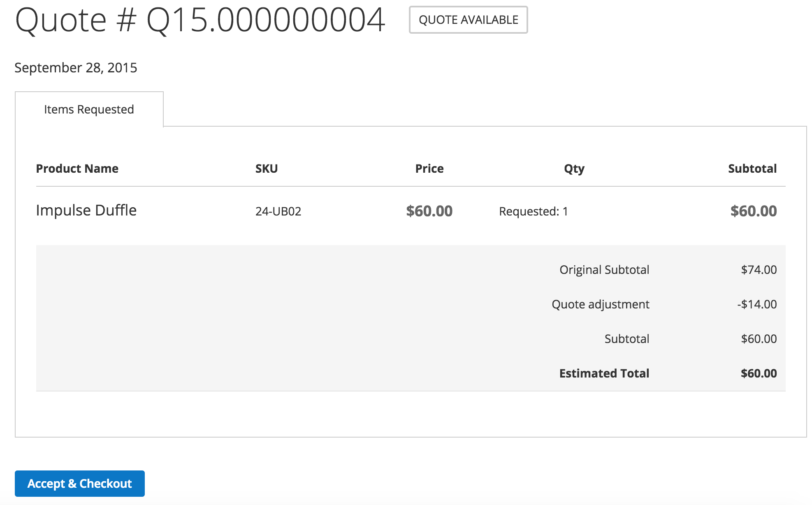The height and width of the screenshot is (505, 812).
Task: Select the Impulse Duffle product name
Action: (x=86, y=211)
